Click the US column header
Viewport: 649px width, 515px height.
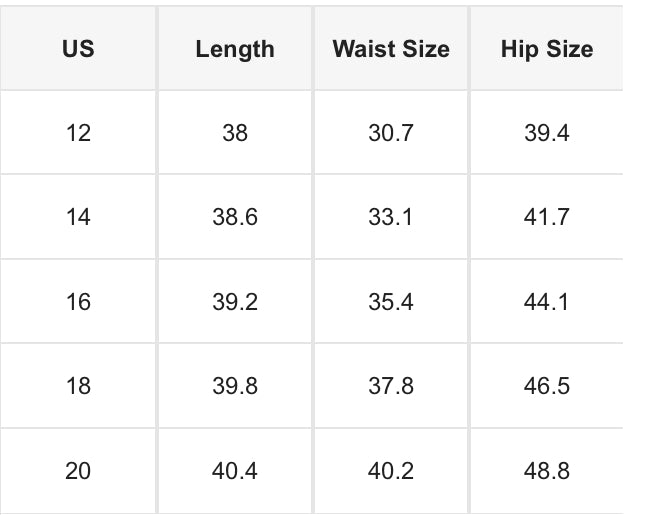pyautogui.click(x=78, y=48)
